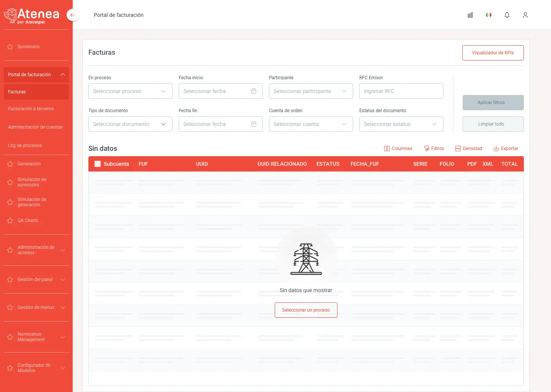
Task: Click the bar chart icon in header
Action: pyautogui.click(x=470, y=15)
